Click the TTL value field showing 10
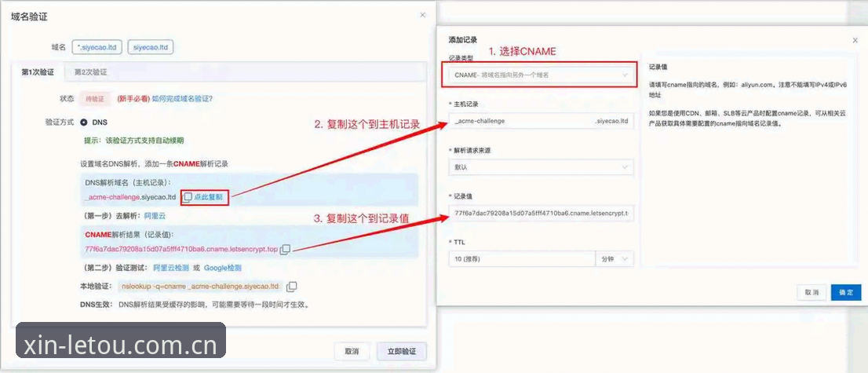 (521, 259)
